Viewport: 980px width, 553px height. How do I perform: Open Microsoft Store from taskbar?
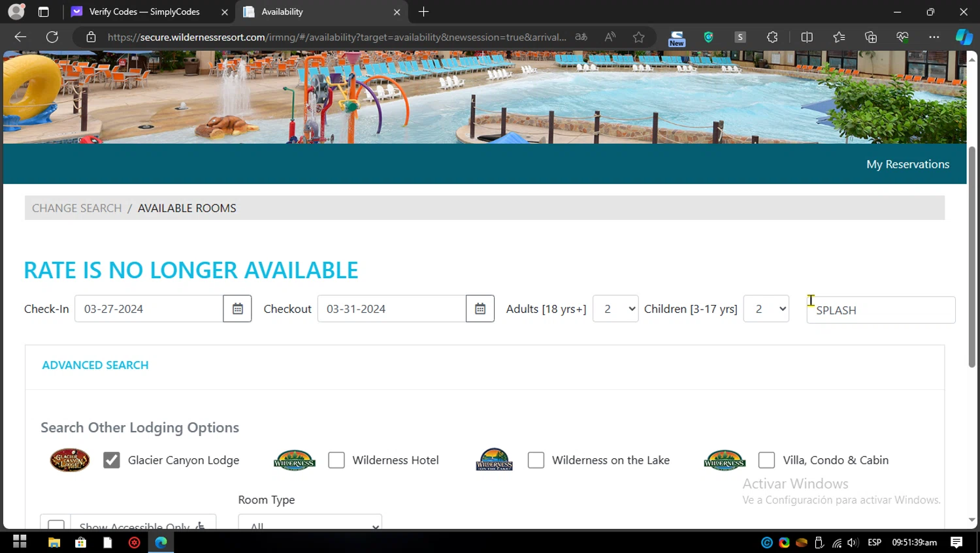coord(81,542)
